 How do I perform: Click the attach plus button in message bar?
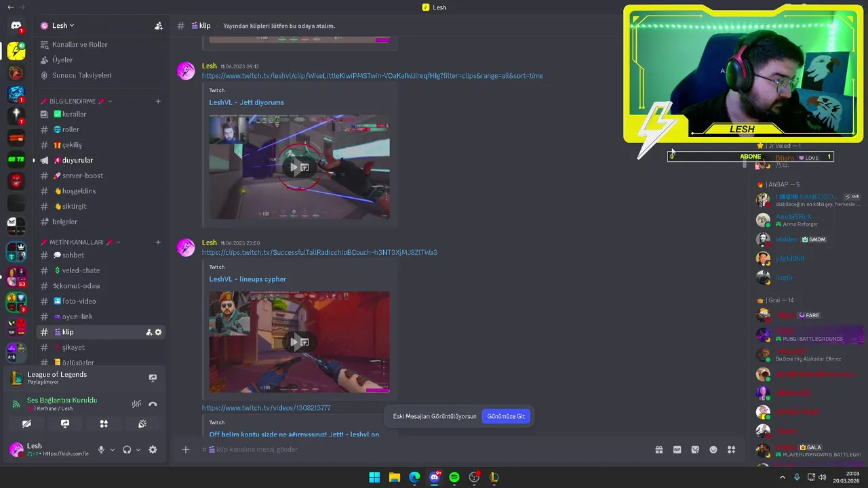(185, 449)
